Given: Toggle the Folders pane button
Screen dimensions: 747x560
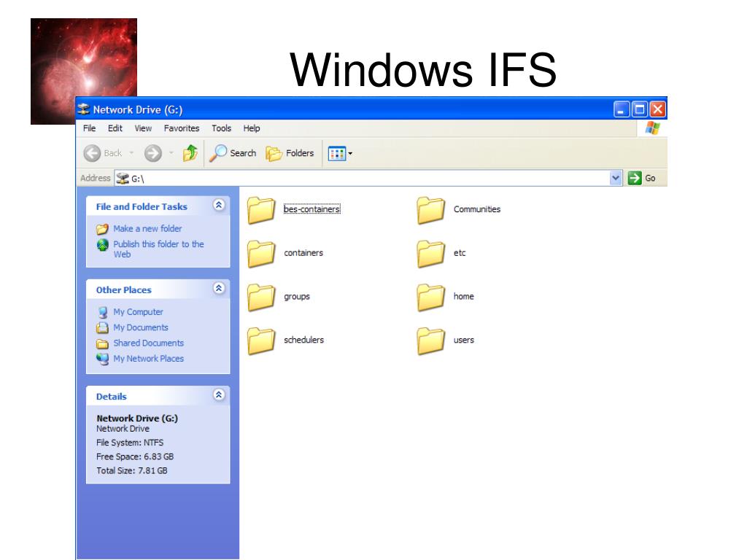Looking at the screenshot, I should (290, 153).
